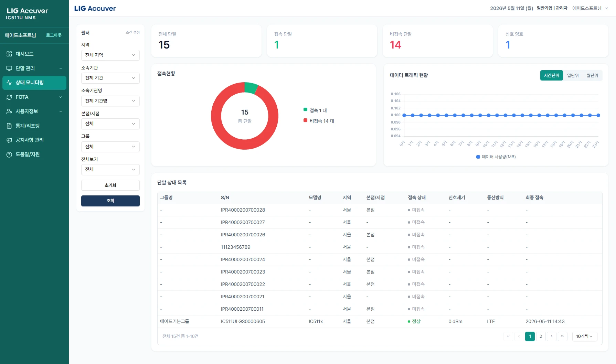
Task: Click the megaphone icon for 공지사항 관리
Action: tap(9, 140)
